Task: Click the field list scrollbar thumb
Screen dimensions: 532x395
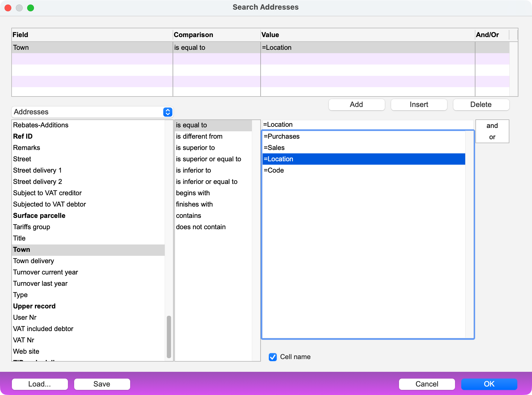Action: [x=169, y=337]
